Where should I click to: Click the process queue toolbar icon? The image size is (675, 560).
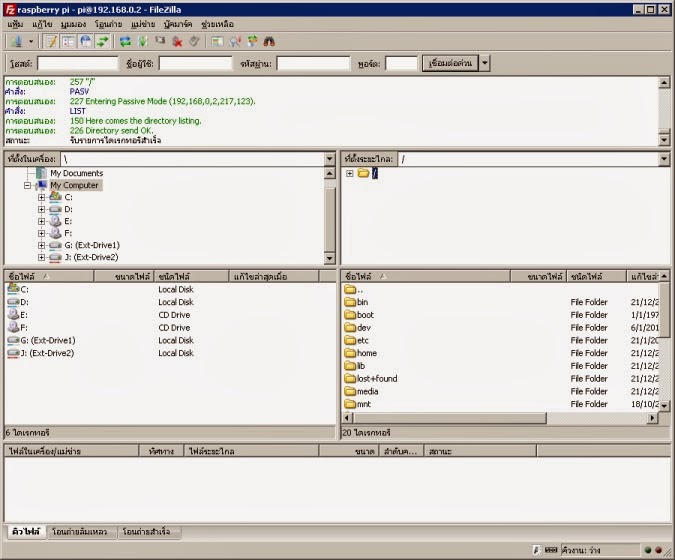[142, 41]
